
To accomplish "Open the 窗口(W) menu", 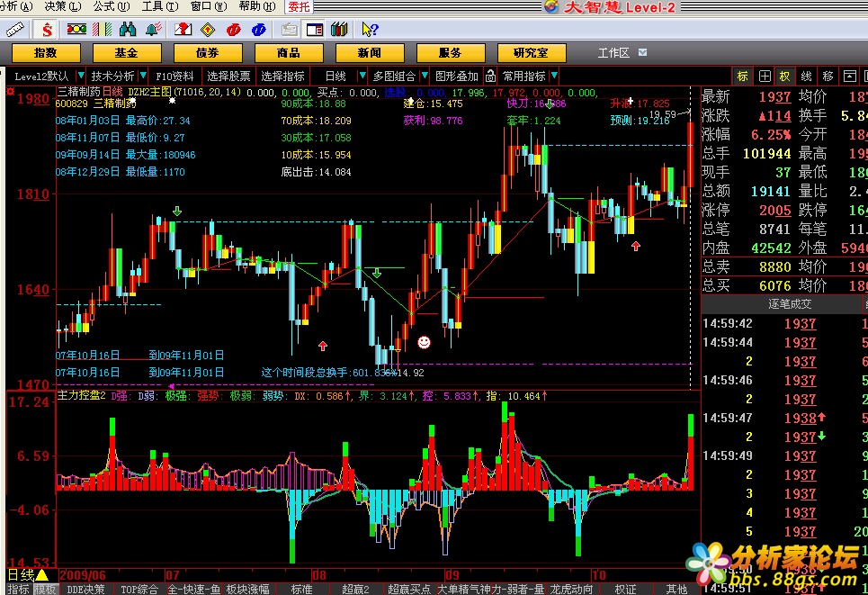I will click(209, 6).
